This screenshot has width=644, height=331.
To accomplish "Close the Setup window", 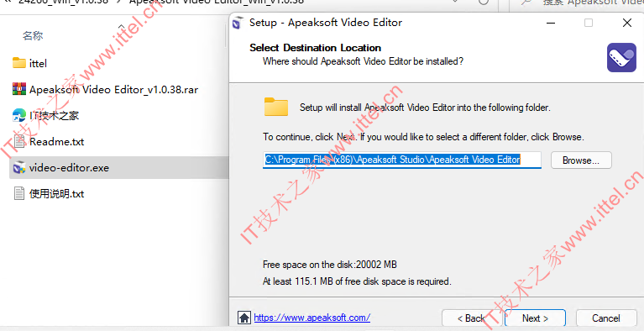I will click(x=626, y=23).
